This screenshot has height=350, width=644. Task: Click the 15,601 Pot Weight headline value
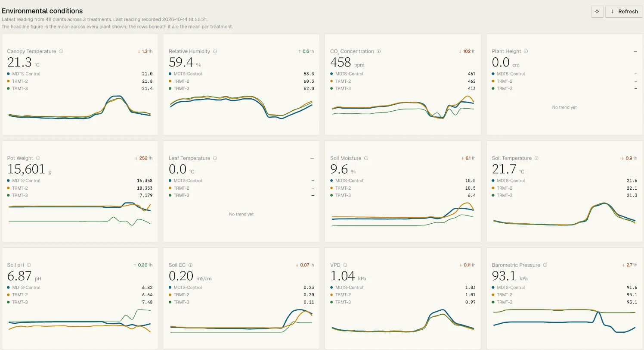click(26, 169)
